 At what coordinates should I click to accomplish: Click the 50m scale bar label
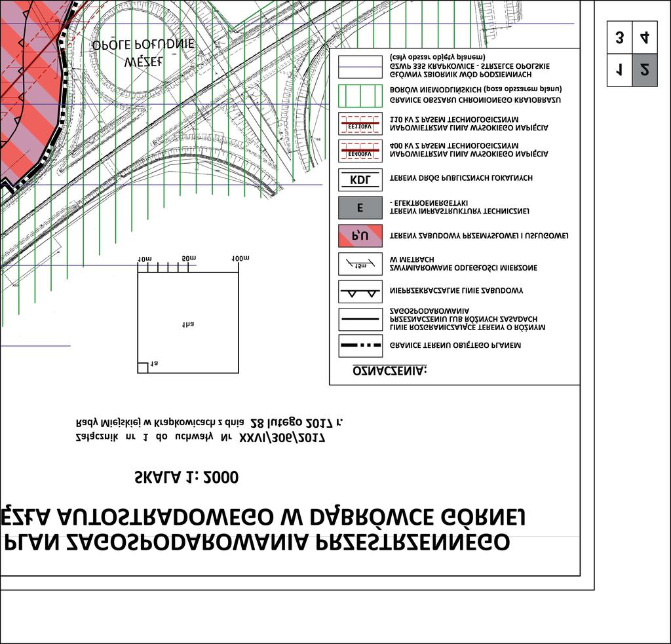pos(189,259)
